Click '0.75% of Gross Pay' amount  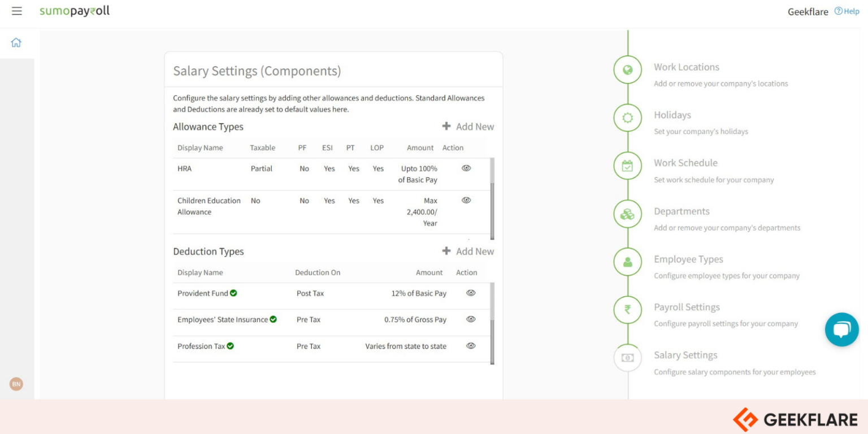pos(415,319)
